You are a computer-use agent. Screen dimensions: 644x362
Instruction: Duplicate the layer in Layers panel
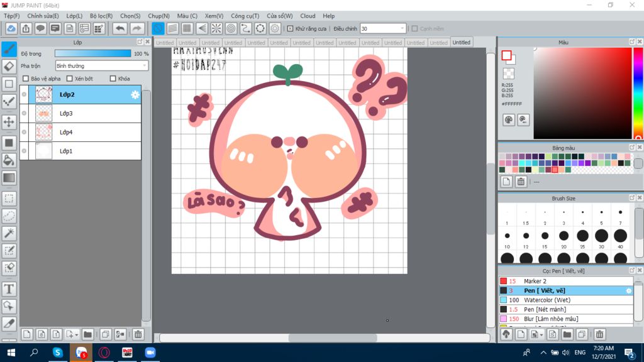(106, 334)
